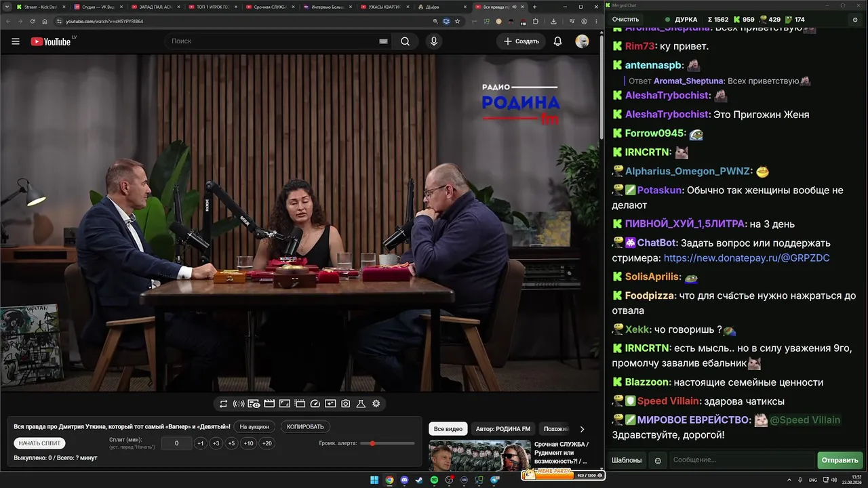Click 'НАЧАТЬ СПЛИТ' button
The height and width of the screenshot is (488, 868).
[40, 443]
